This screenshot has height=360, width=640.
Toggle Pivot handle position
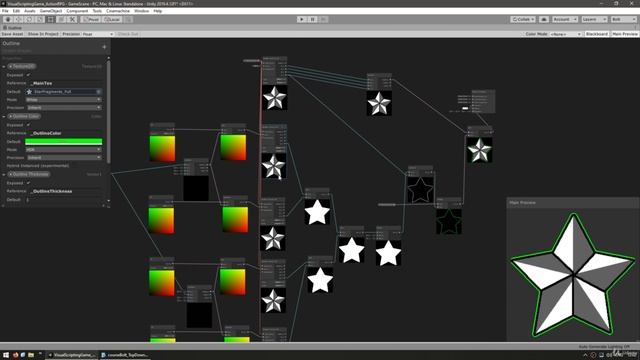click(x=91, y=19)
